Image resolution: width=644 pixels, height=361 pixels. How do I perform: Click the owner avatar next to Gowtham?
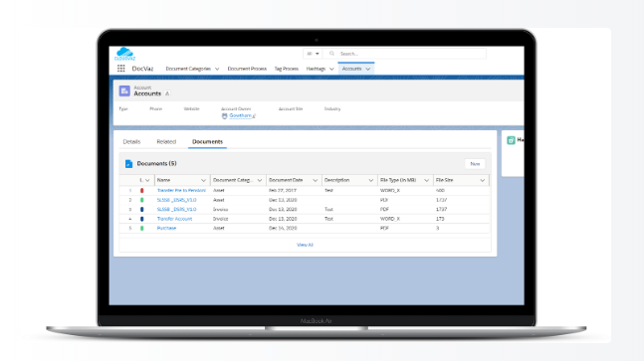click(224, 116)
